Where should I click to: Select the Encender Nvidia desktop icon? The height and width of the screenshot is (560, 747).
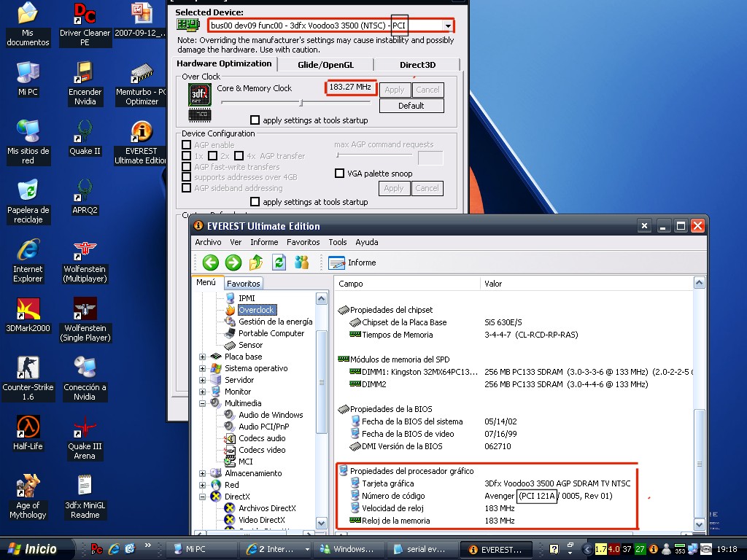pyautogui.click(x=85, y=83)
